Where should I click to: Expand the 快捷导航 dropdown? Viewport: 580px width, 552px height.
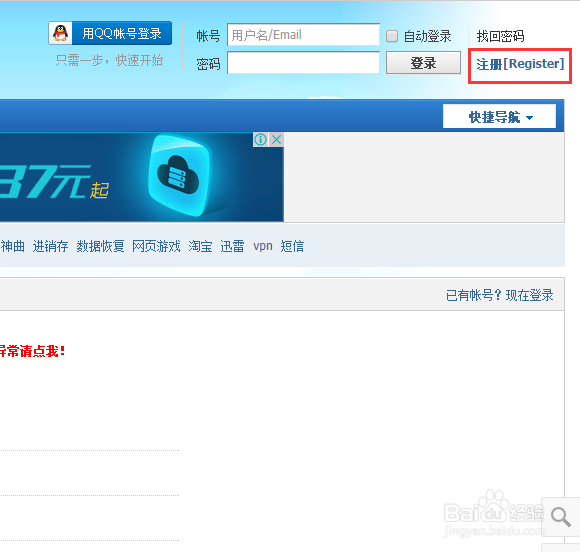tap(499, 117)
